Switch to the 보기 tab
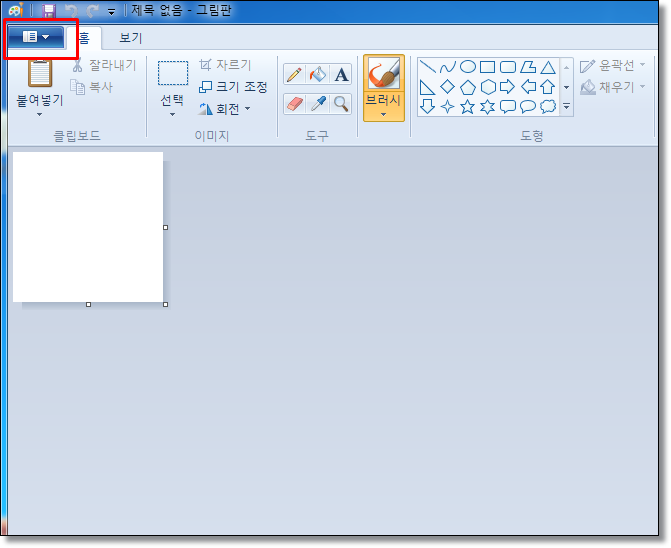 pyautogui.click(x=130, y=38)
